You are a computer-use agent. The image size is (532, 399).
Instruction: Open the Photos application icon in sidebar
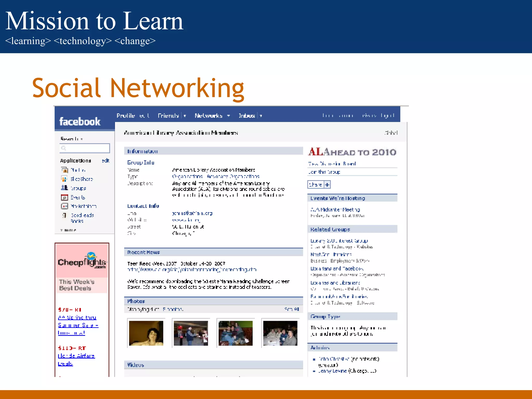[x=64, y=170]
